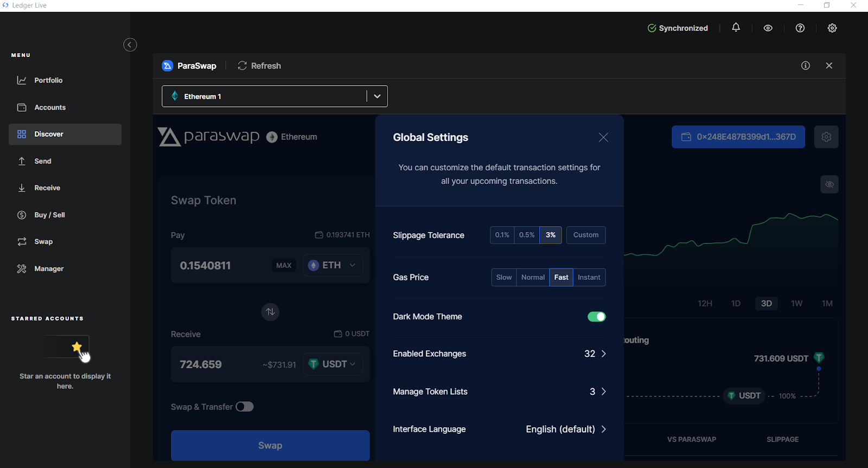Image resolution: width=868 pixels, height=468 pixels.
Task: Click the 731.609 USDT route output
Action: (789, 358)
